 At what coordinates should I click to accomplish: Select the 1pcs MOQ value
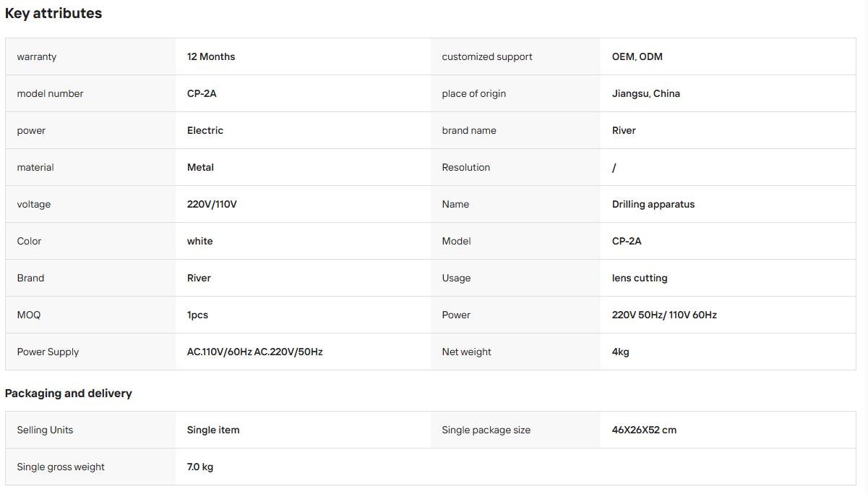coord(197,315)
